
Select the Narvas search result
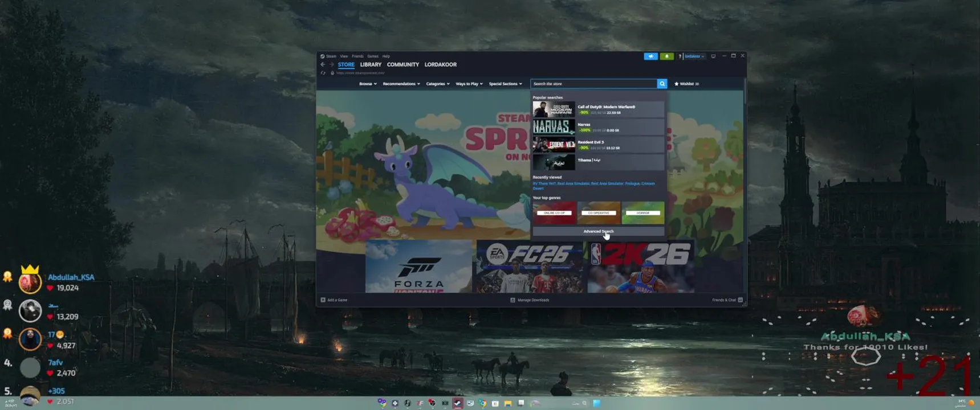[x=598, y=127]
